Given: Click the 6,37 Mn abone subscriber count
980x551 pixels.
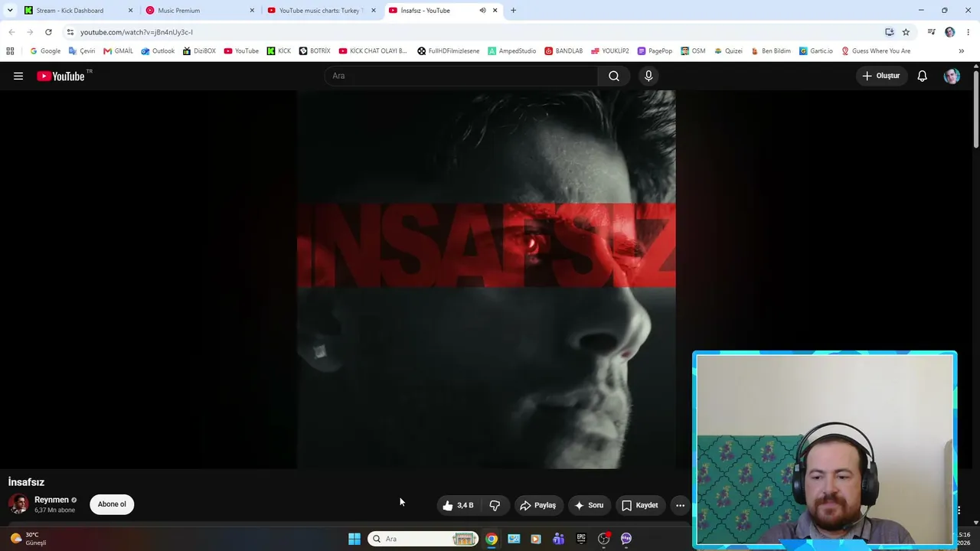Looking at the screenshot, I should pos(55,510).
